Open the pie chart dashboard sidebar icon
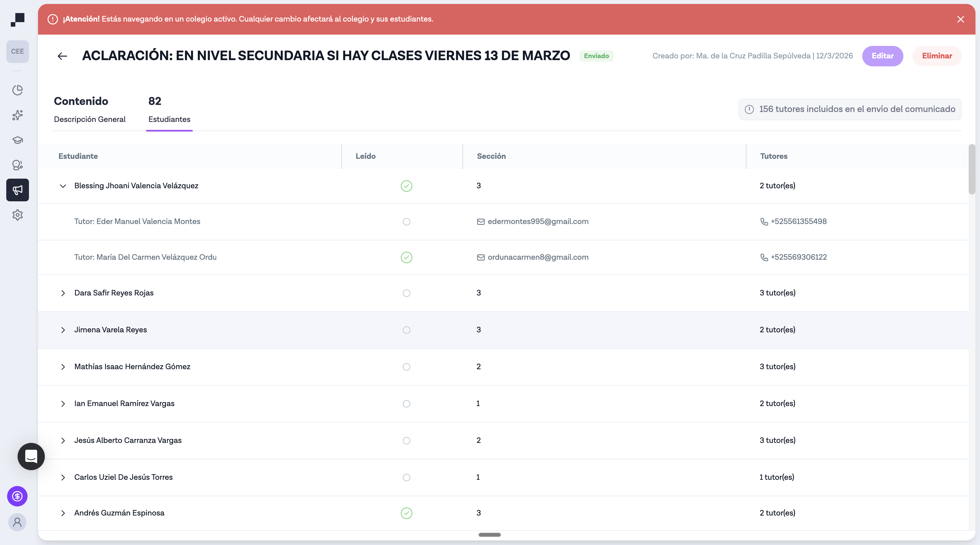 (x=18, y=90)
